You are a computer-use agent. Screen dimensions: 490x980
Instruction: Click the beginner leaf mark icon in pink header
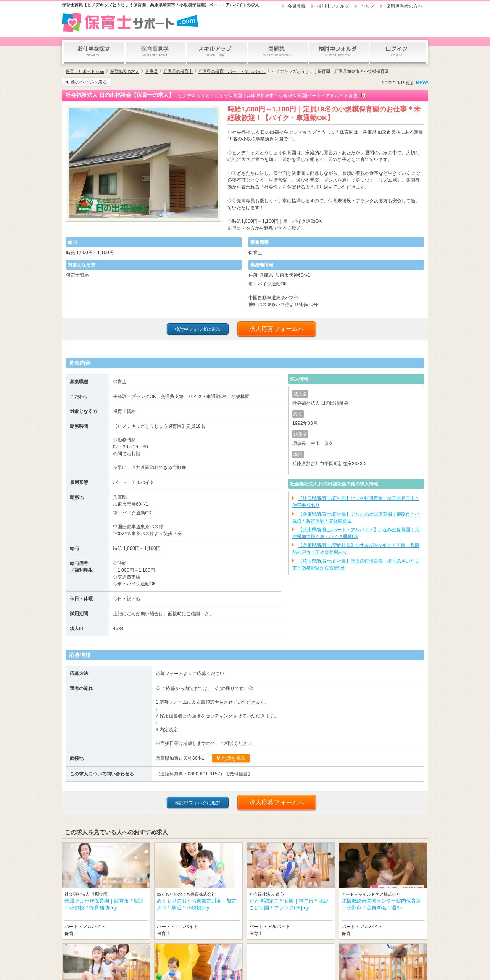point(363,95)
